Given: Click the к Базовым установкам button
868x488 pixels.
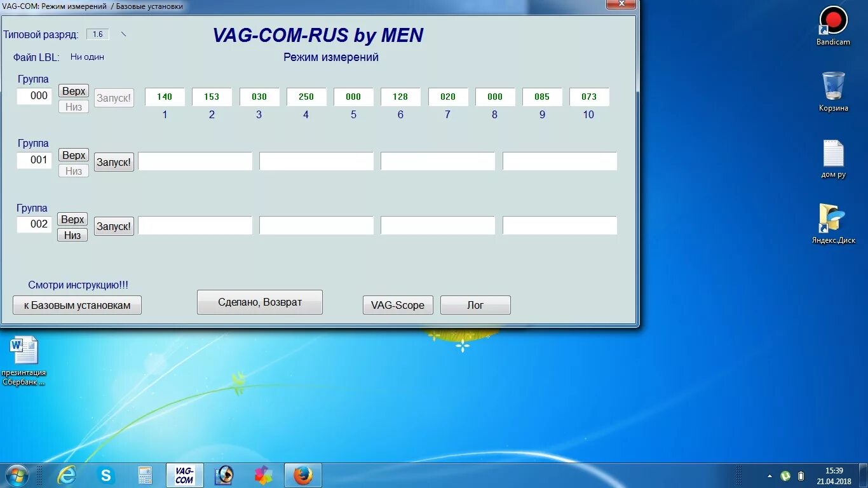Looking at the screenshot, I should [x=77, y=305].
